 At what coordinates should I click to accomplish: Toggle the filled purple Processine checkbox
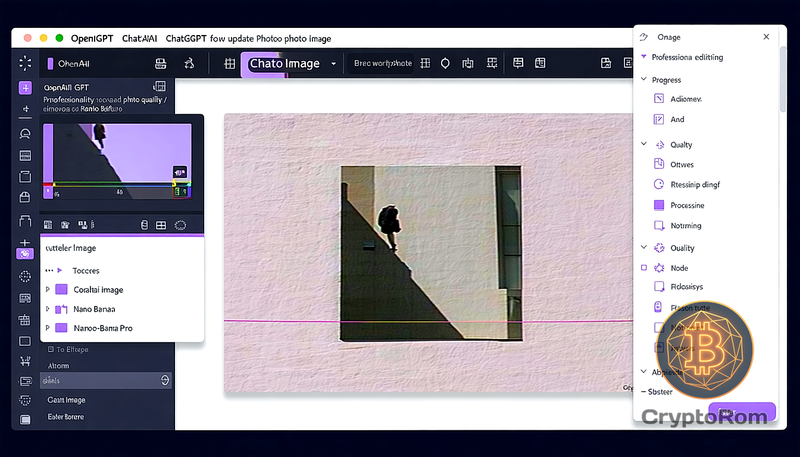[x=659, y=205]
